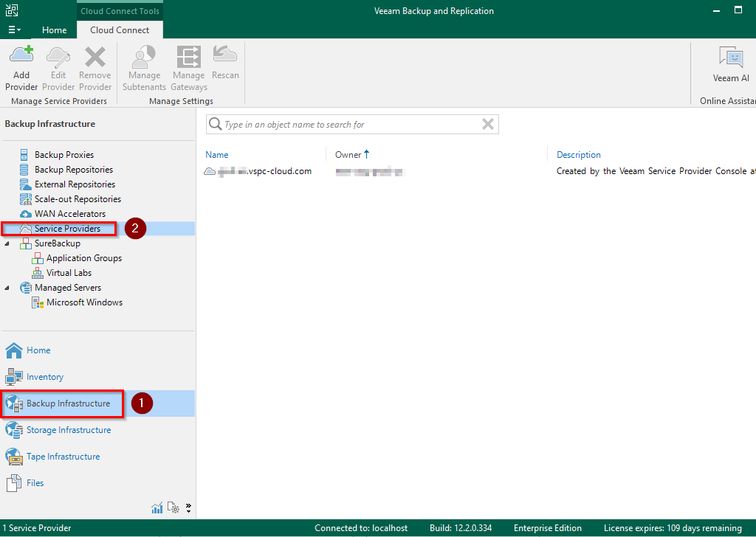The height and width of the screenshot is (537, 756).
Task: Click Enterprise Edition in the status bar
Action: point(548,528)
